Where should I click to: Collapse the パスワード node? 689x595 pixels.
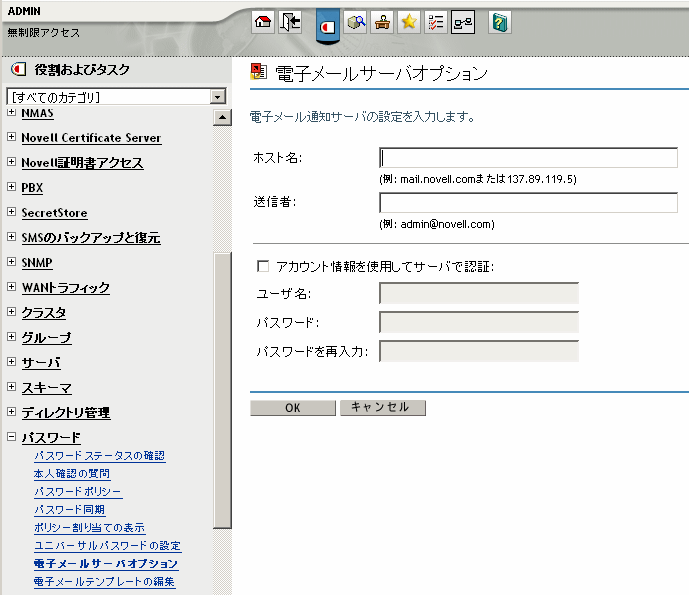click(12, 436)
